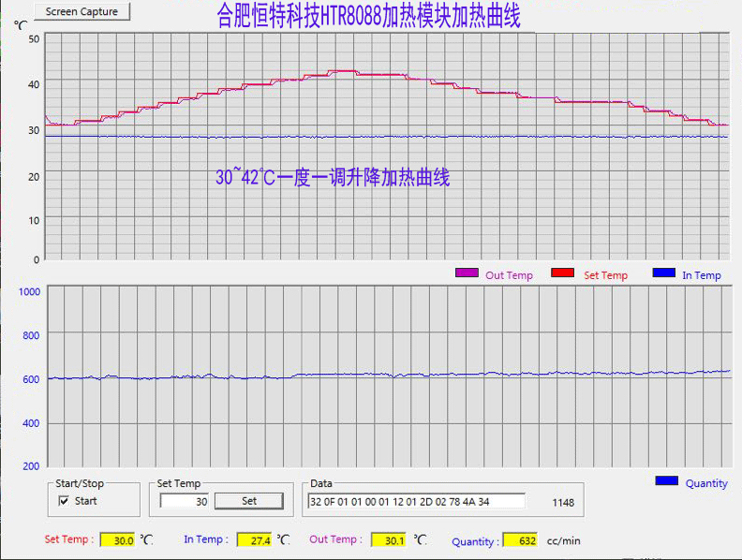Click the Start/Stop group label

[80, 483]
